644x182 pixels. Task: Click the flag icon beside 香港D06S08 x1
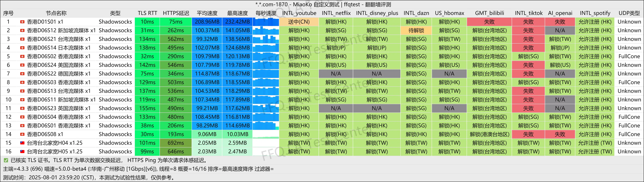pos(22,134)
